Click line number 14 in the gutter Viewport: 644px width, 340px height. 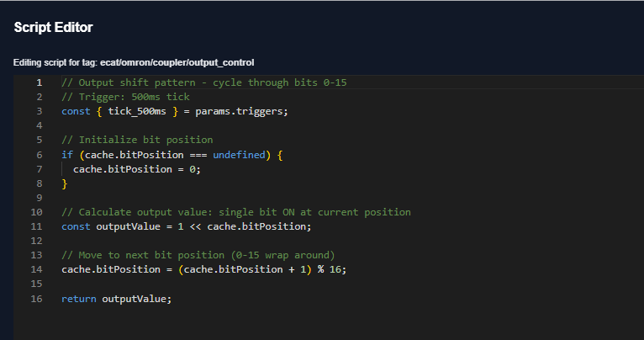pyautogui.click(x=36, y=269)
